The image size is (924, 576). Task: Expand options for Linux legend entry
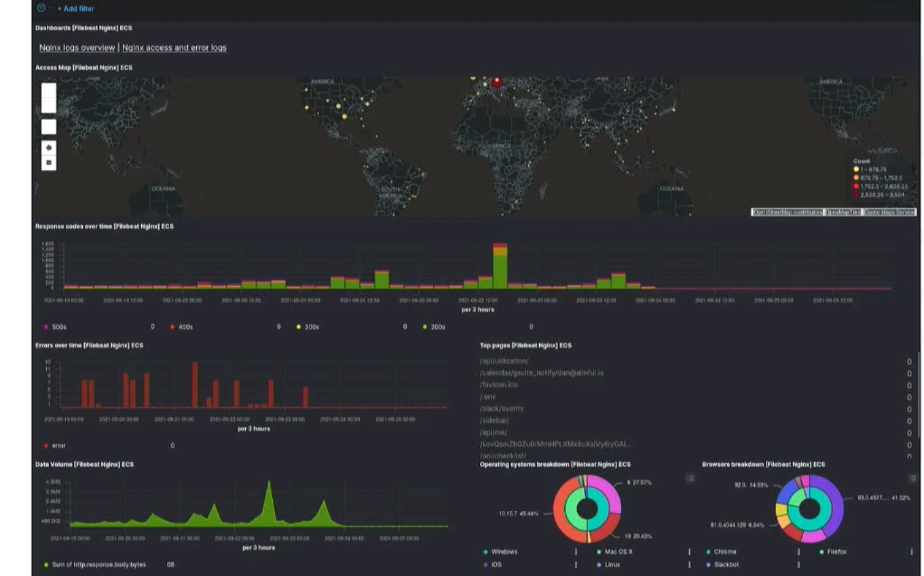pos(689,564)
